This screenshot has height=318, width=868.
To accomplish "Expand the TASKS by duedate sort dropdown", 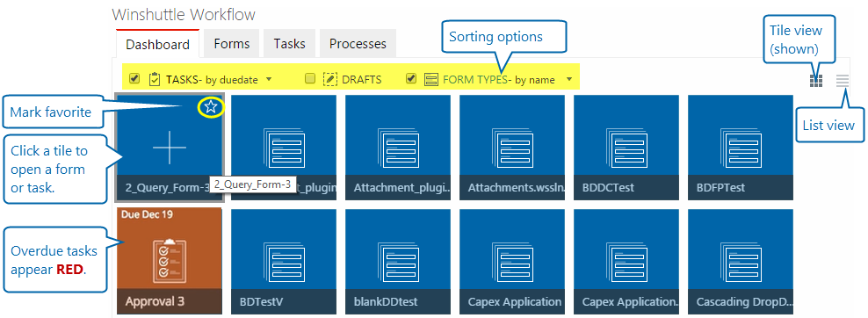I will 269,79.
